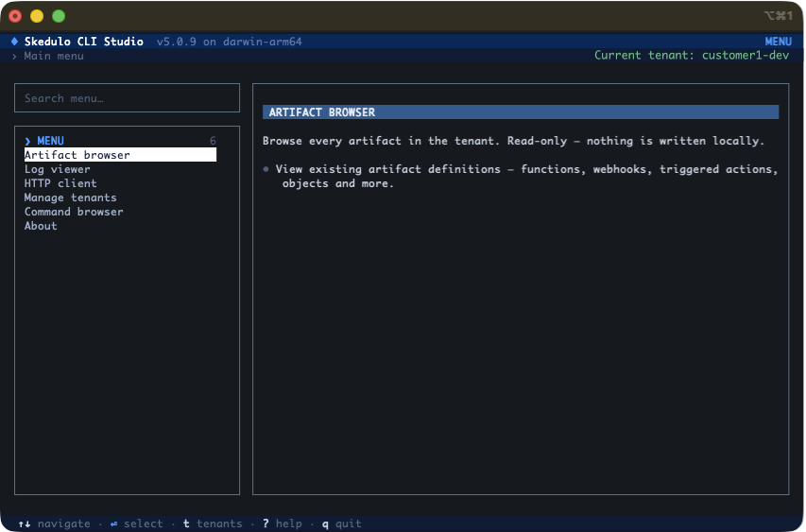
Task: Click the navigate arrows icon in footer
Action: coord(25,523)
